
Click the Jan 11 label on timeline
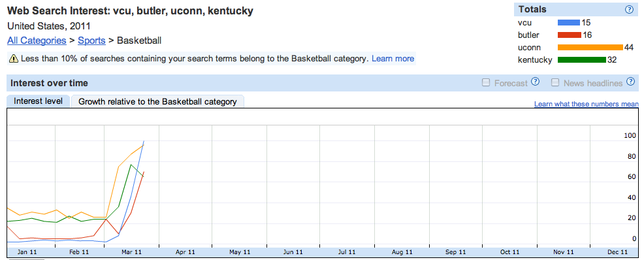(x=28, y=252)
